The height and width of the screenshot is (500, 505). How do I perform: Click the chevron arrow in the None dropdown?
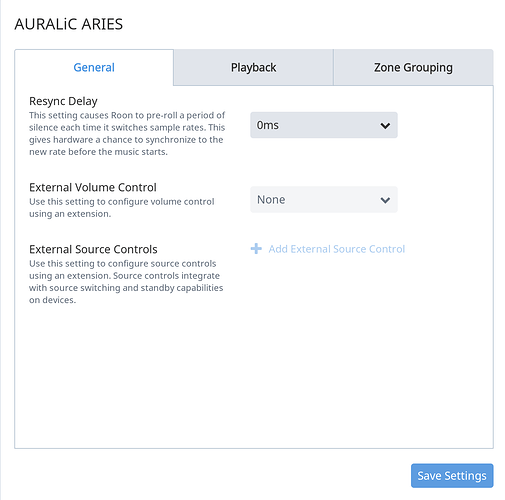tap(385, 200)
